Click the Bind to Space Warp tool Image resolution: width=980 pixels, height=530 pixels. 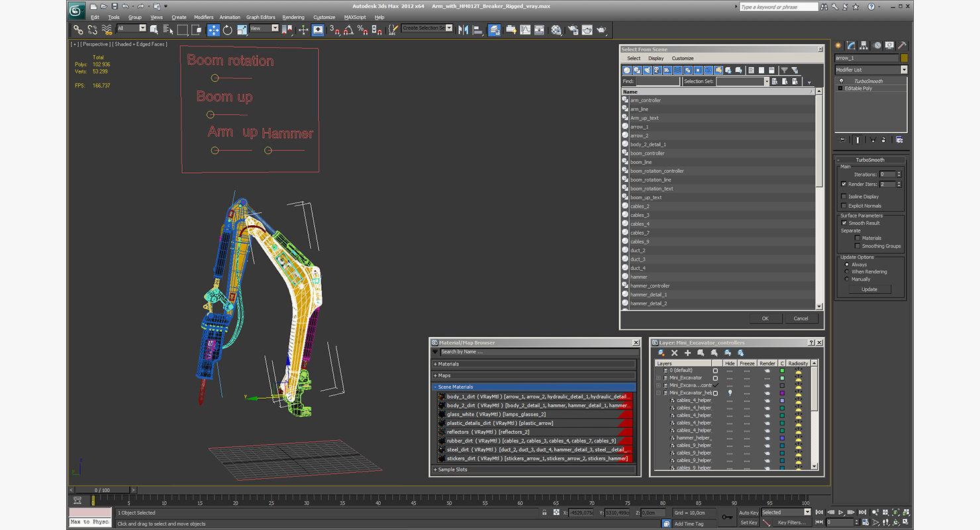[106, 30]
